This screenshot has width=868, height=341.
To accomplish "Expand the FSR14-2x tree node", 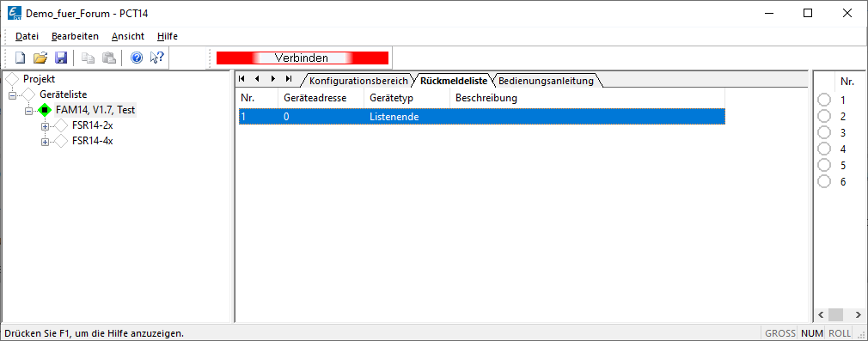I will [46, 127].
